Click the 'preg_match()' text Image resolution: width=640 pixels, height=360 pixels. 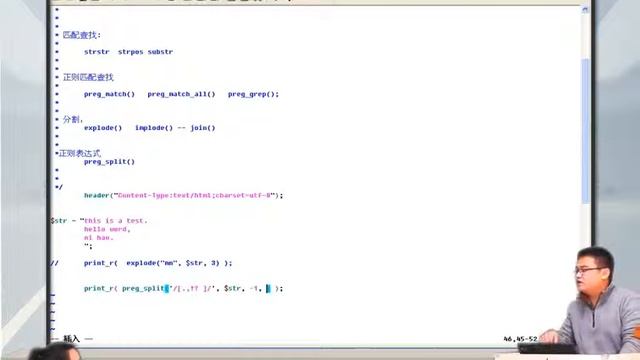pyautogui.click(x=109, y=94)
